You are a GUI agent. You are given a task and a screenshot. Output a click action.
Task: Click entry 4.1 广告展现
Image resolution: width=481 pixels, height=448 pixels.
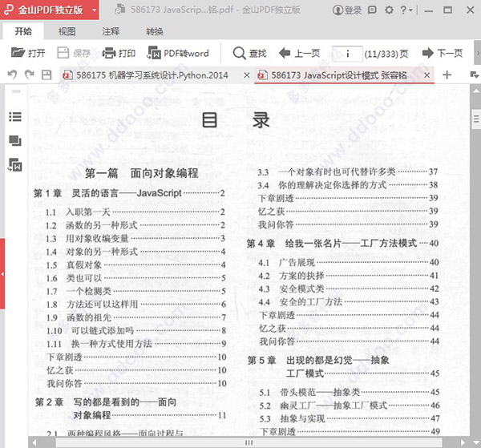(x=349, y=263)
